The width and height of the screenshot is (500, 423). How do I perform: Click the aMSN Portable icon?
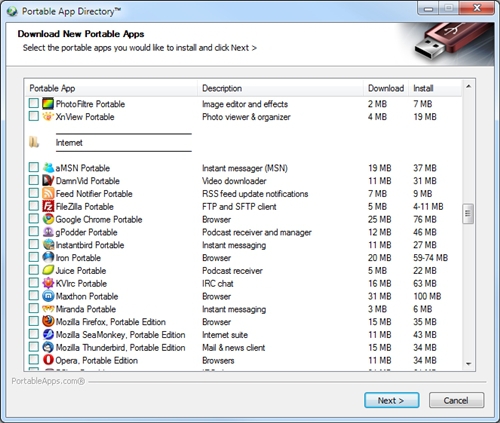[48, 168]
